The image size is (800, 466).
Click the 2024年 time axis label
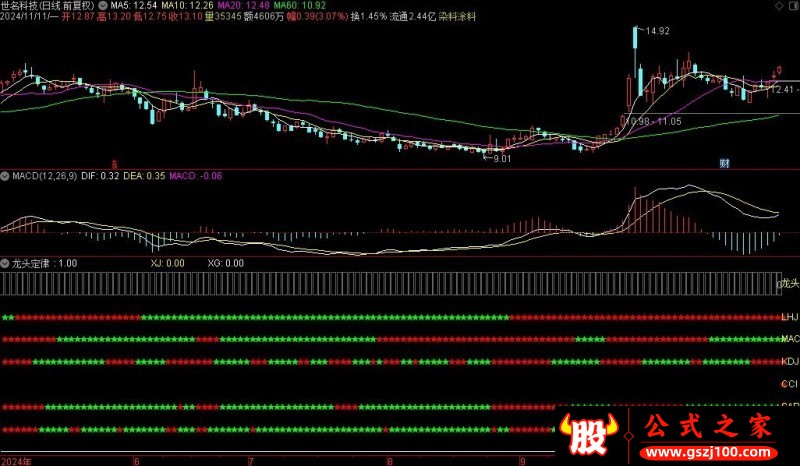coord(16,461)
